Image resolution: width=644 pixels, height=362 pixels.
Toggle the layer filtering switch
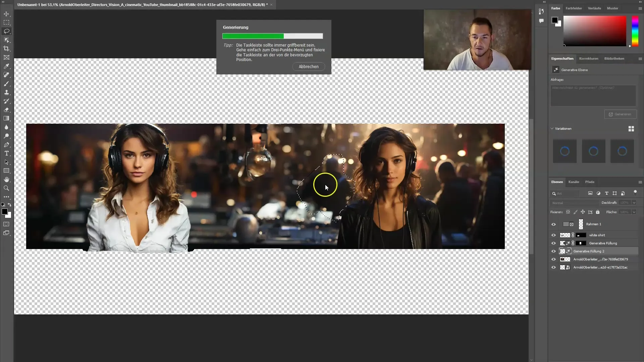click(x=635, y=192)
